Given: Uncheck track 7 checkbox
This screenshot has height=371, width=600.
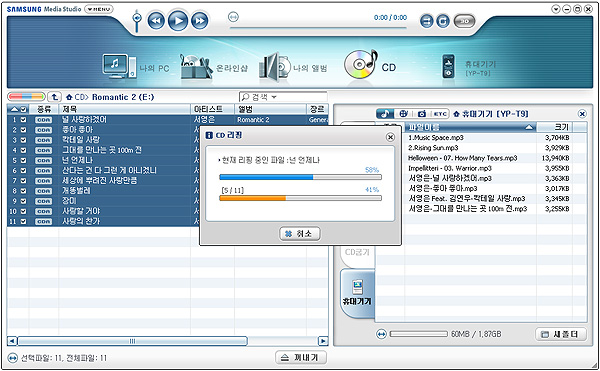Looking at the screenshot, I should tap(23, 181).
